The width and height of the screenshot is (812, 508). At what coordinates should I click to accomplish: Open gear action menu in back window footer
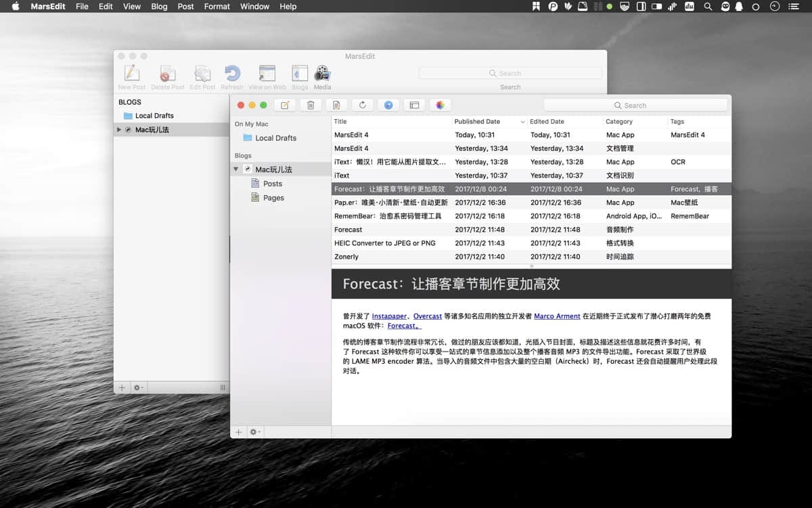coord(138,387)
